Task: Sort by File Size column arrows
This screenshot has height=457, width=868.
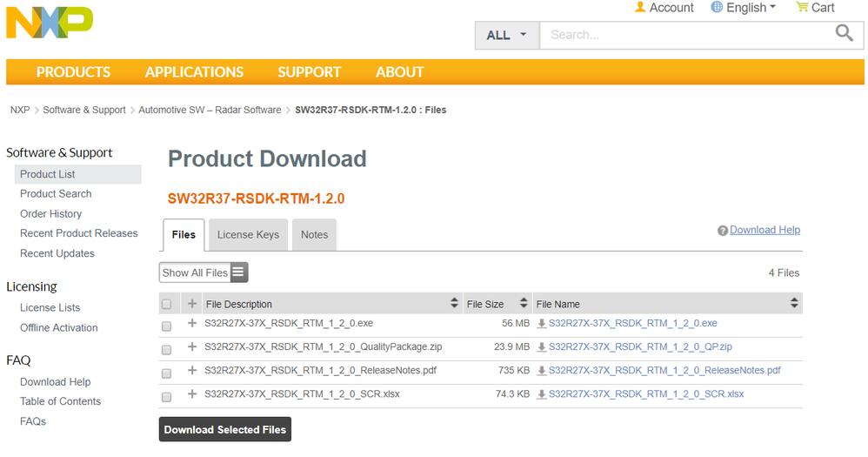Action: (x=523, y=303)
